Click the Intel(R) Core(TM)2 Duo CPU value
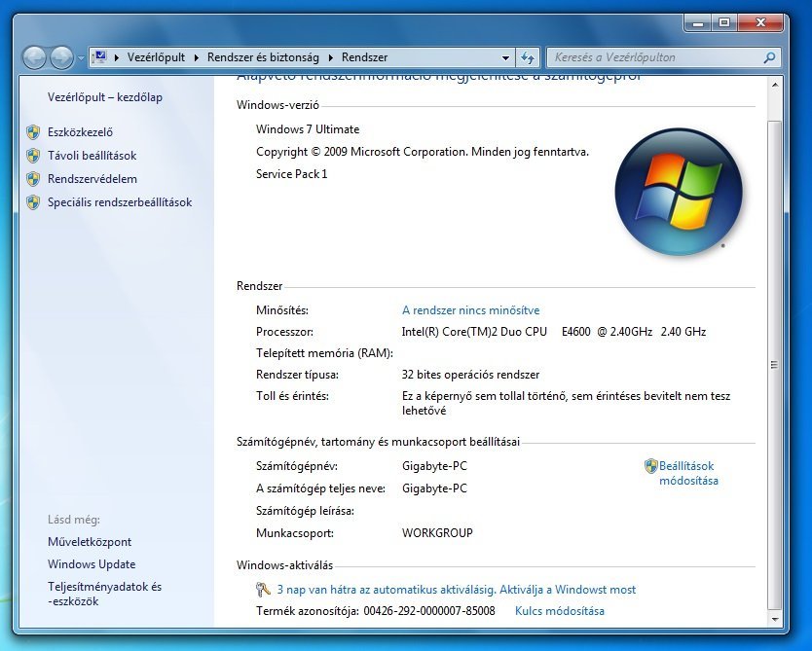 554,332
